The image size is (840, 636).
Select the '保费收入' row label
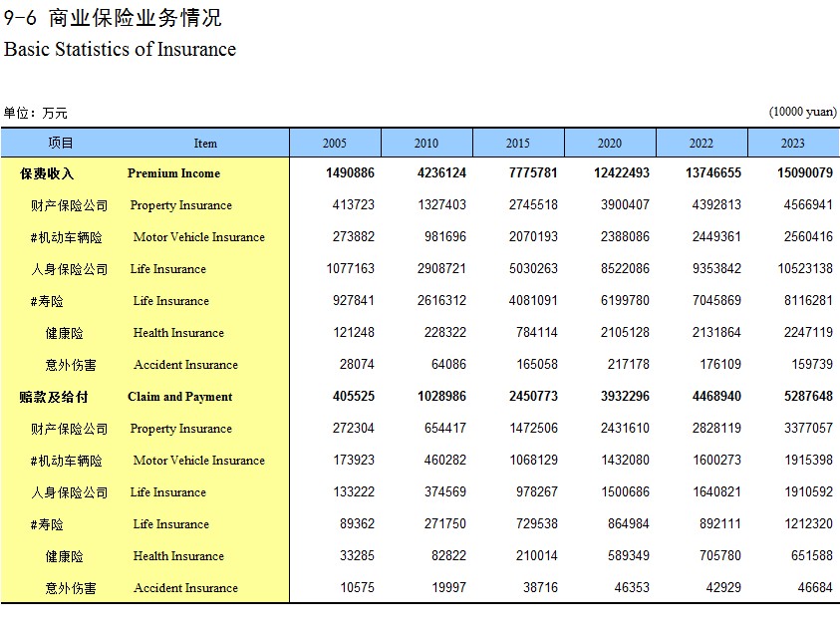click(x=47, y=173)
